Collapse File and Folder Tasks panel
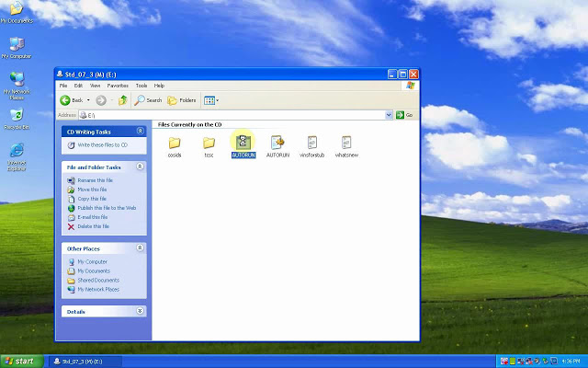Image resolution: width=588 pixels, height=368 pixels. pos(140,167)
